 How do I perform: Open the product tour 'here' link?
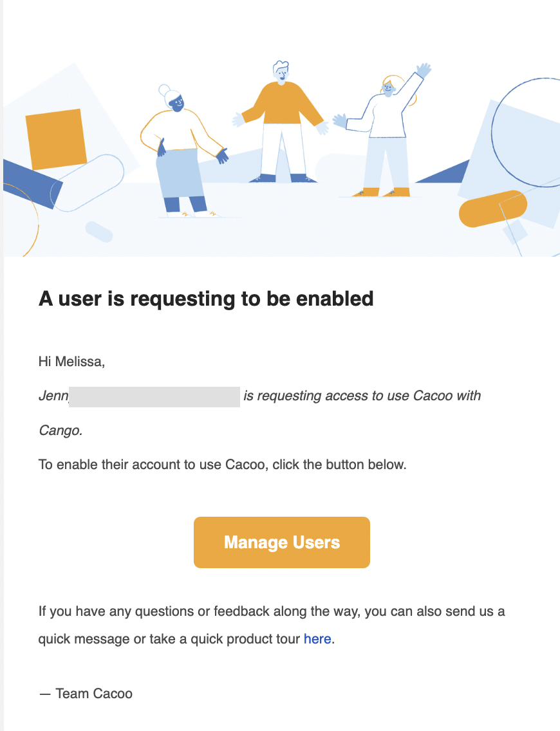(317, 639)
